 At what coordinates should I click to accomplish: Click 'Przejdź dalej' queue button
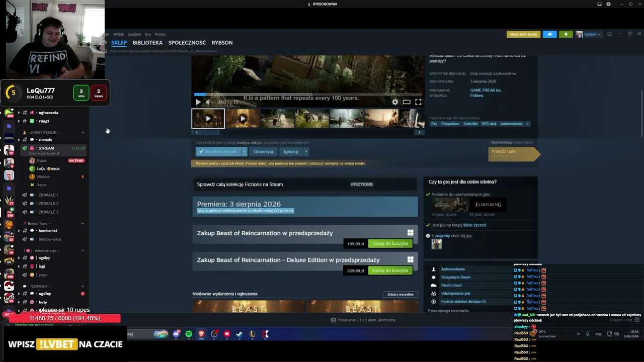pyautogui.click(x=514, y=154)
